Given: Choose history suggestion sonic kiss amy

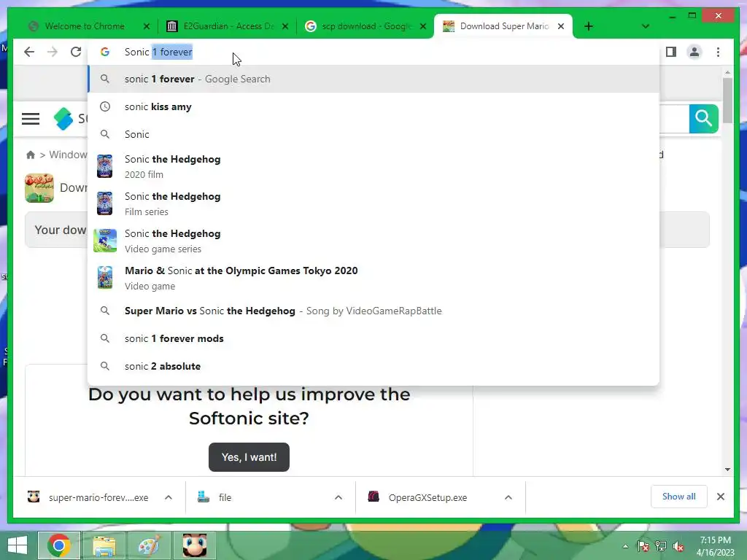Looking at the screenshot, I should coord(374,106).
